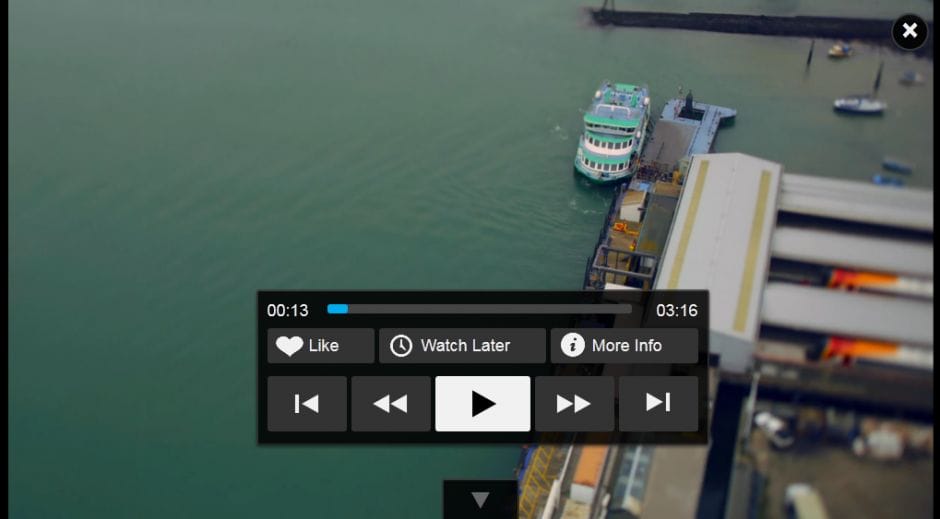940x519 pixels.
Task: Close the video player with X
Action: (909, 31)
